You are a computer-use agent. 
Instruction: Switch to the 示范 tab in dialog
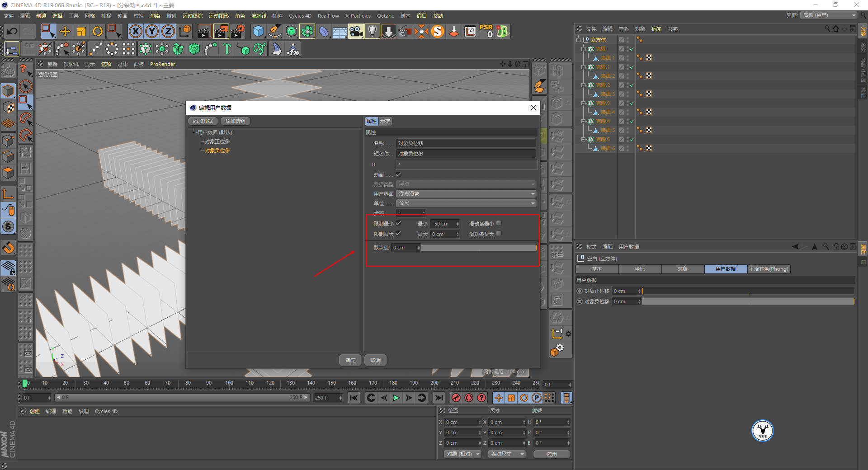[x=385, y=121]
